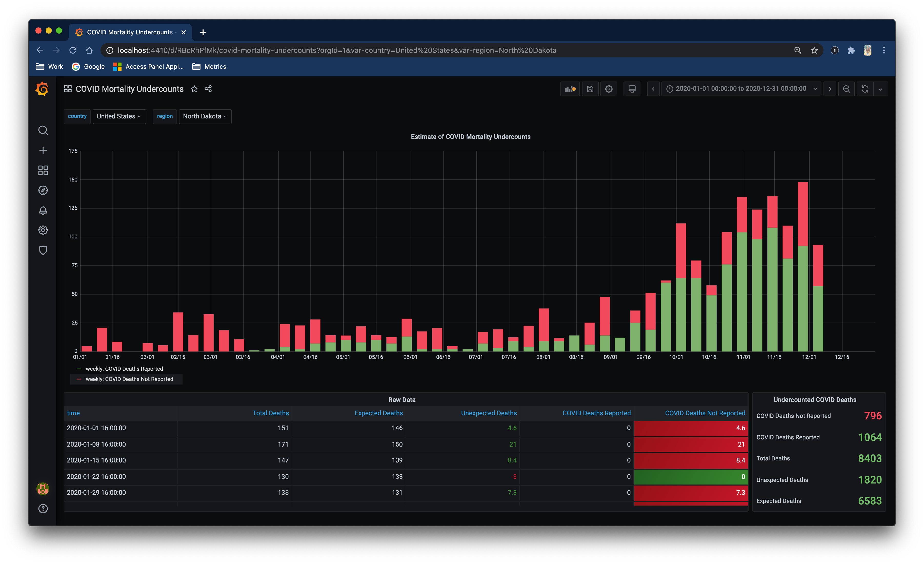The width and height of the screenshot is (924, 564).
Task: Sort table by time column
Action: 74,413
